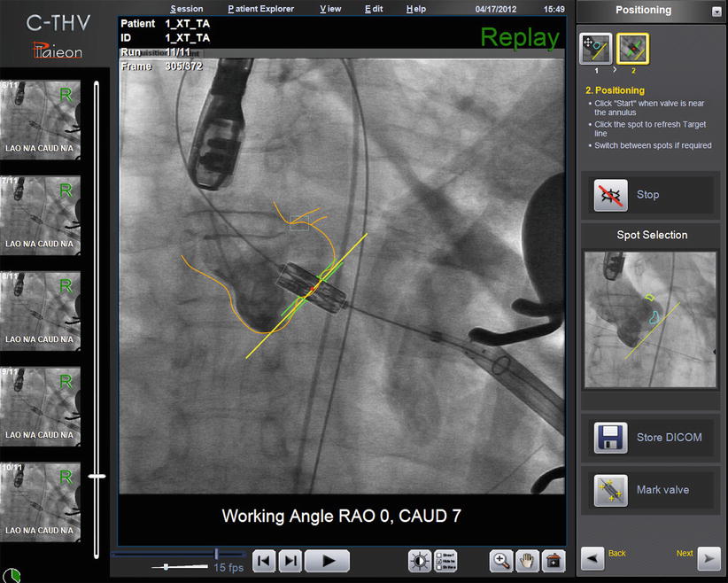
Task: Open the Patient Explorer menu
Action: pyautogui.click(x=260, y=9)
